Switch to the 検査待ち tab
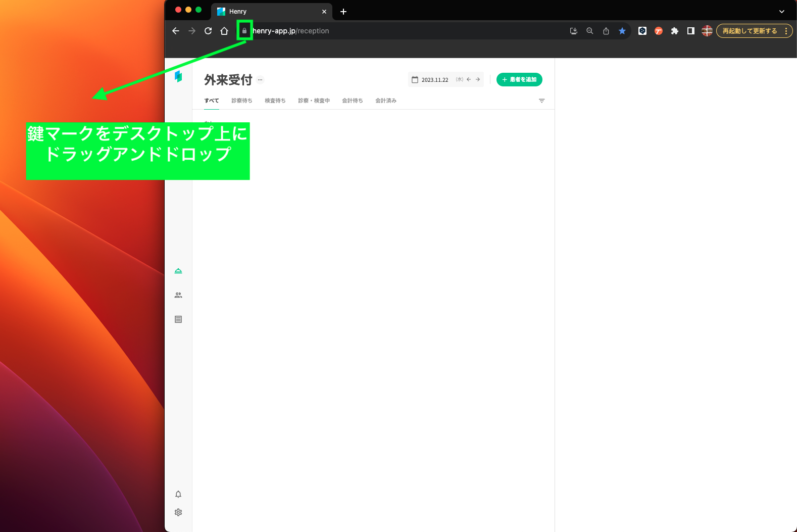Viewport: 797px width, 532px height. coord(275,101)
